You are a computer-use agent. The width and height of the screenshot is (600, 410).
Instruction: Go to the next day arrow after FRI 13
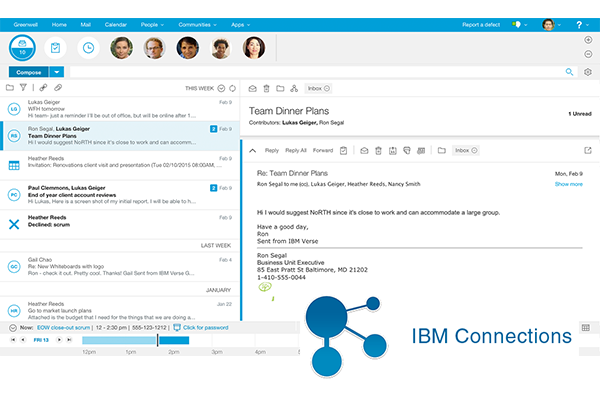[59, 340]
